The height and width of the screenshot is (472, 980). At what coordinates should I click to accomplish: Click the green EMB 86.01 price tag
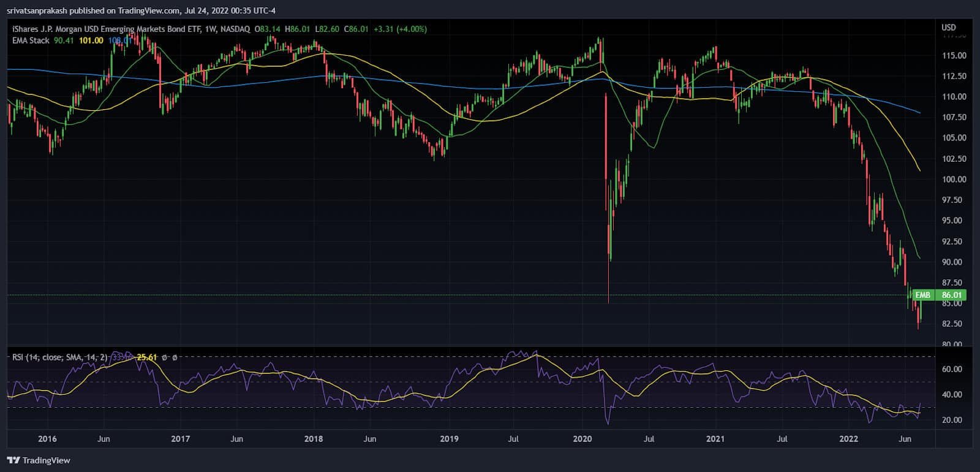pos(939,295)
